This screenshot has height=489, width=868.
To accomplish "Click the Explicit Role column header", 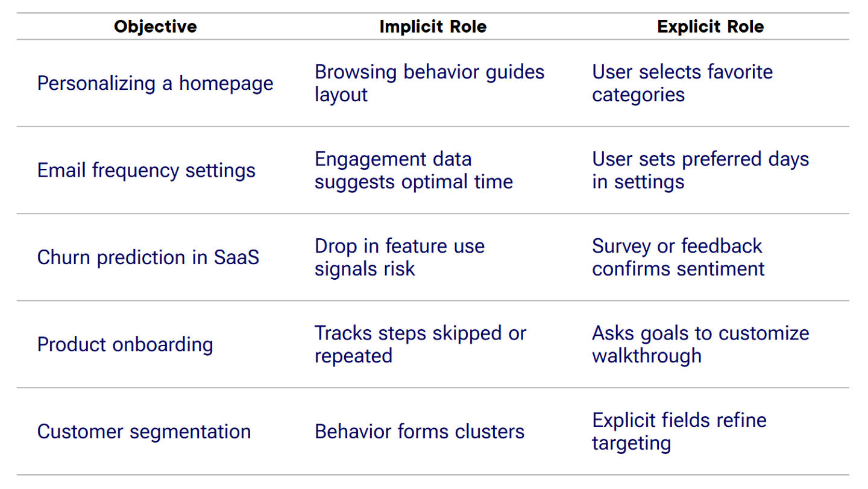I will pyautogui.click(x=710, y=27).
